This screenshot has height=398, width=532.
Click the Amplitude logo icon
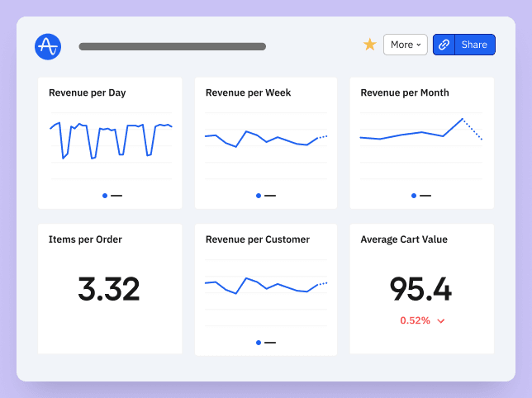coord(48,46)
